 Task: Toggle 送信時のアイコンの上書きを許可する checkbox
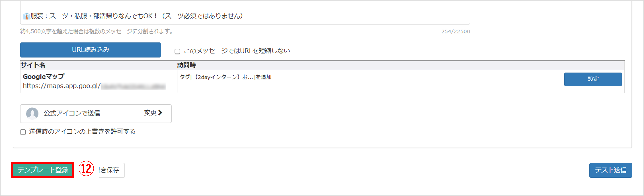pyautogui.click(x=23, y=132)
